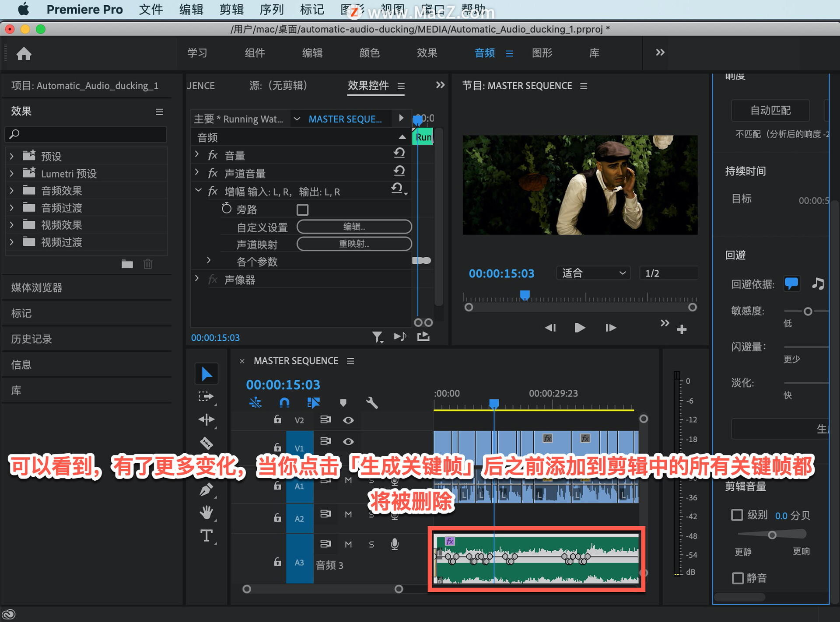840x622 pixels.
Task: Select the dialogue duck-against icon
Action: (791, 283)
